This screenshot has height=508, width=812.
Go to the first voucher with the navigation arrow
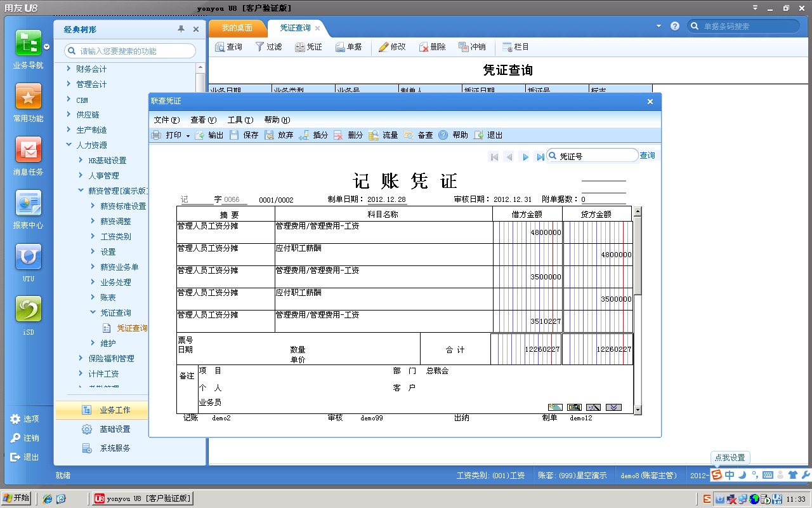pos(494,157)
